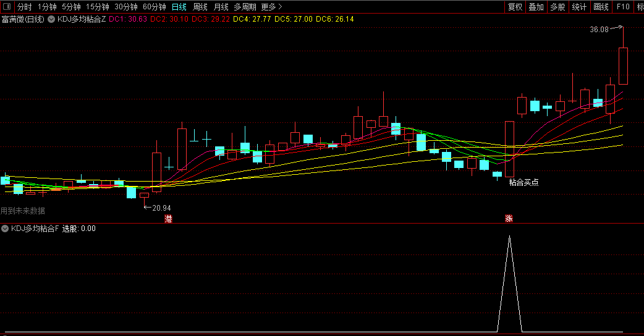Click the red 港 event marker

[x=168, y=219]
